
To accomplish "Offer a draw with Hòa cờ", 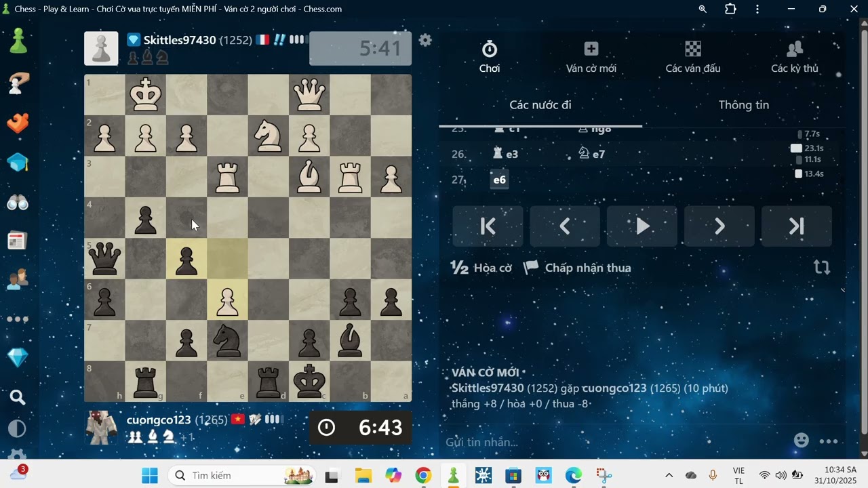I will pyautogui.click(x=481, y=268).
